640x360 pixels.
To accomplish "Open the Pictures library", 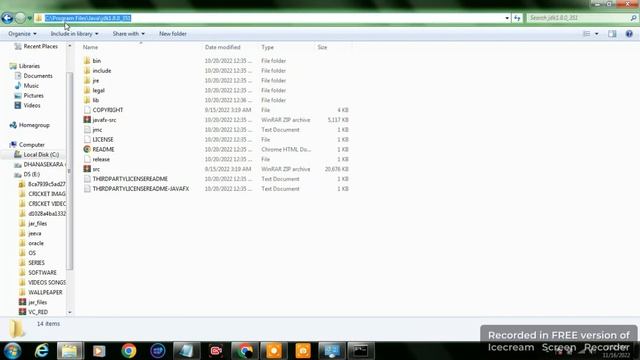I will [x=33, y=96].
